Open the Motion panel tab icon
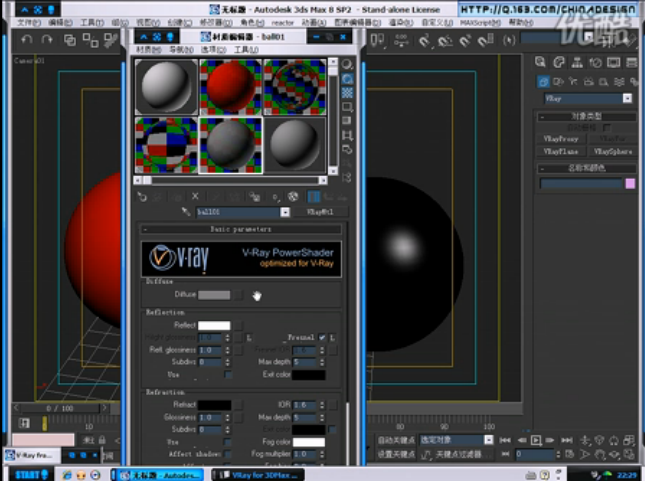 pos(595,63)
